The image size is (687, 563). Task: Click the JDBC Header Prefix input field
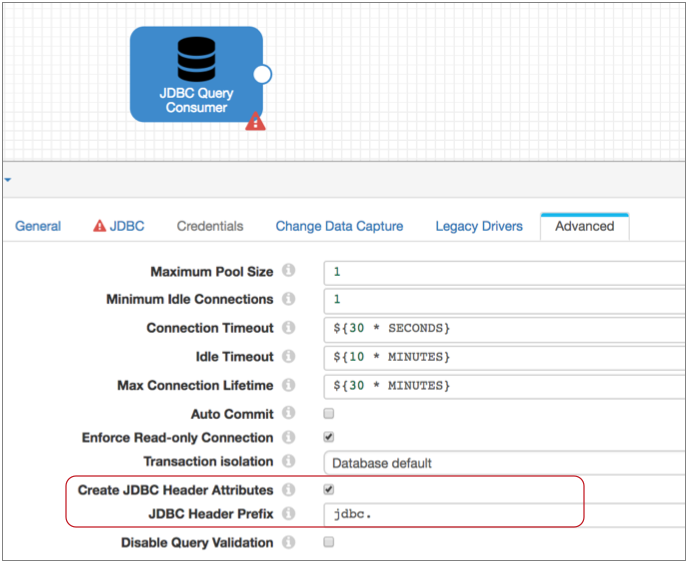click(452, 515)
